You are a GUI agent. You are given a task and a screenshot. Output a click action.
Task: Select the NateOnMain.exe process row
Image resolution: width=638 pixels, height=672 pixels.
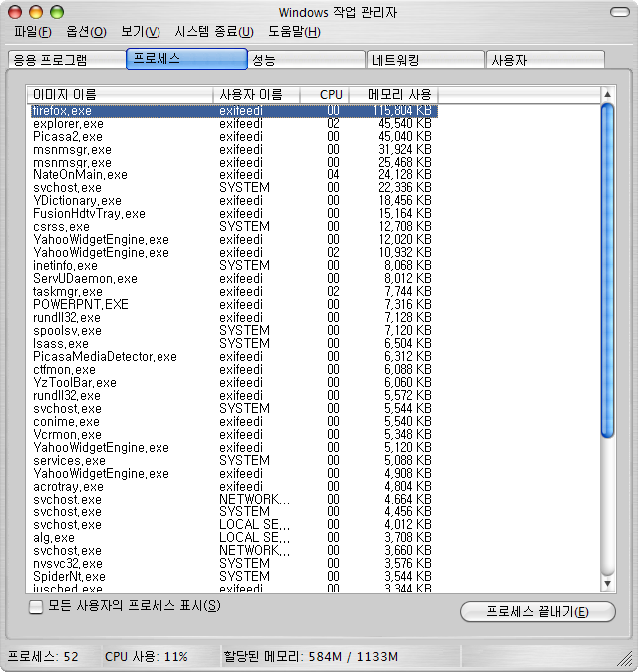tap(234, 175)
